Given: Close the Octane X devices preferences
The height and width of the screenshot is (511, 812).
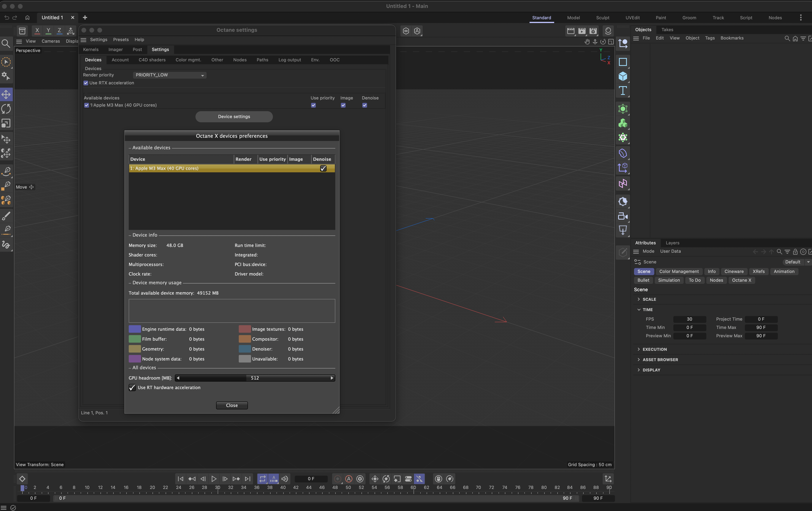Looking at the screenshot, I should pos(232,405).
